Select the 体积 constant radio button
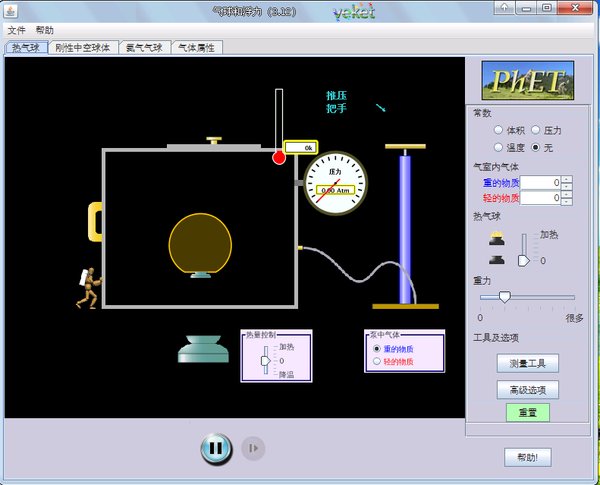The image size is (600, 485). tap(499, 130)
